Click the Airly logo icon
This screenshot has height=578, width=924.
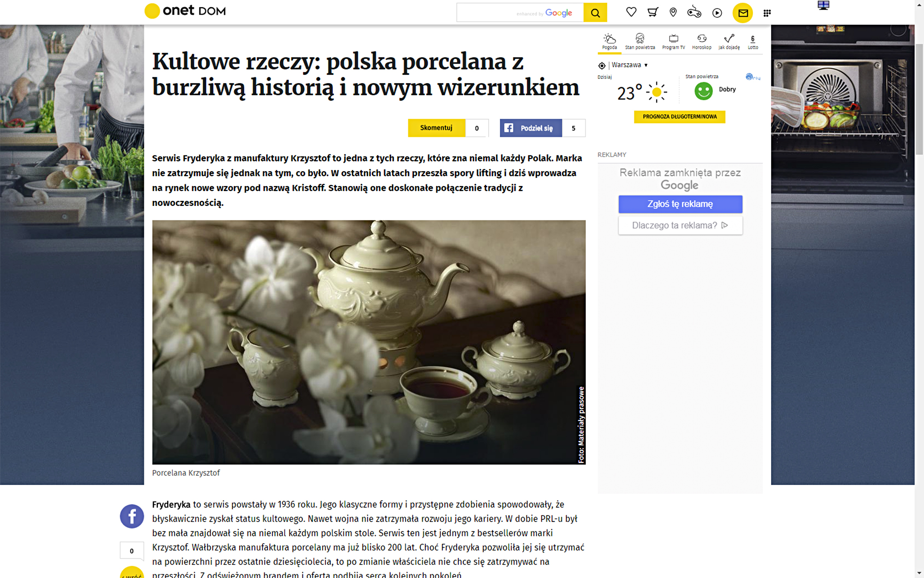(x=753, y=77)
